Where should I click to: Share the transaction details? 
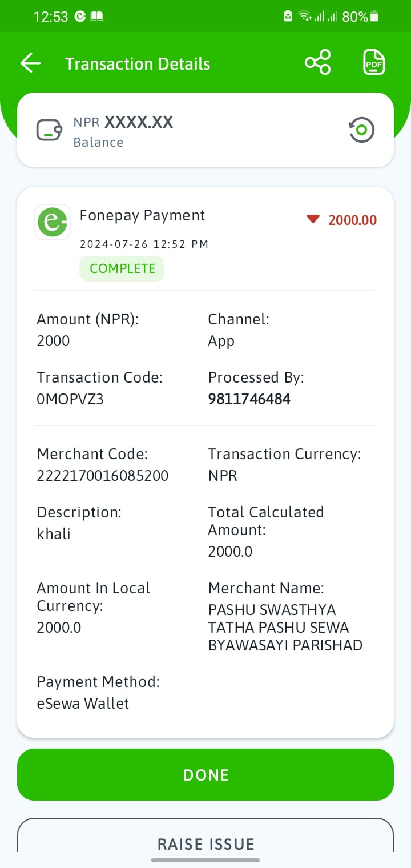317,62
